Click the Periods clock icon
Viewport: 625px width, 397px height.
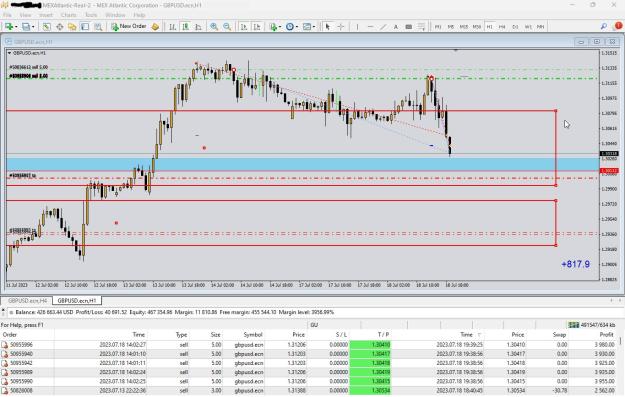290,27
